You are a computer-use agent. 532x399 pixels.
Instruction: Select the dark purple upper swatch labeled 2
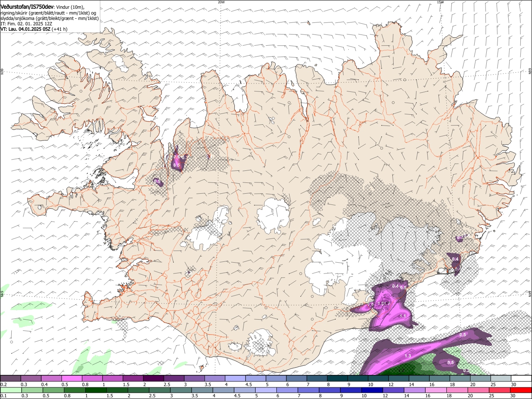click(153, 379)
